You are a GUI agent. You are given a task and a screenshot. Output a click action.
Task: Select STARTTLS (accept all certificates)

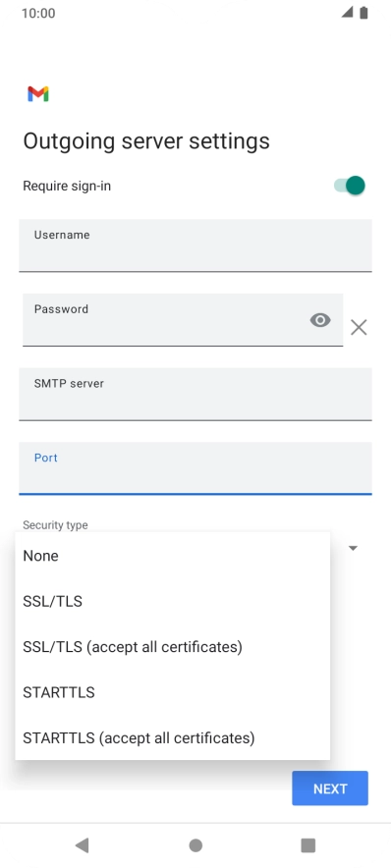coord(173,737)
